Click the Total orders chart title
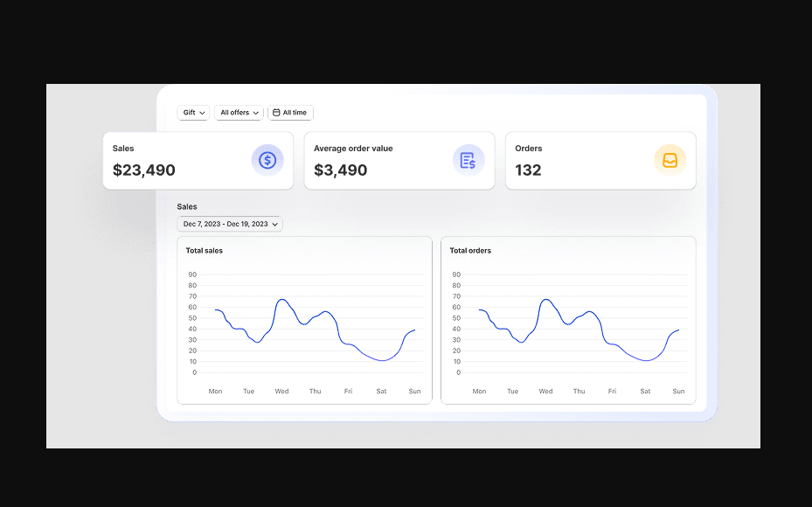Image resolution: width=812 pixels, height=507 pixels. click(470, 251)
